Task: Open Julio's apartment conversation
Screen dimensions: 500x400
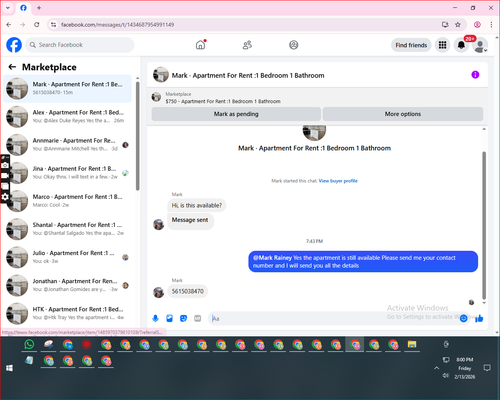Action: pos(68,257)
